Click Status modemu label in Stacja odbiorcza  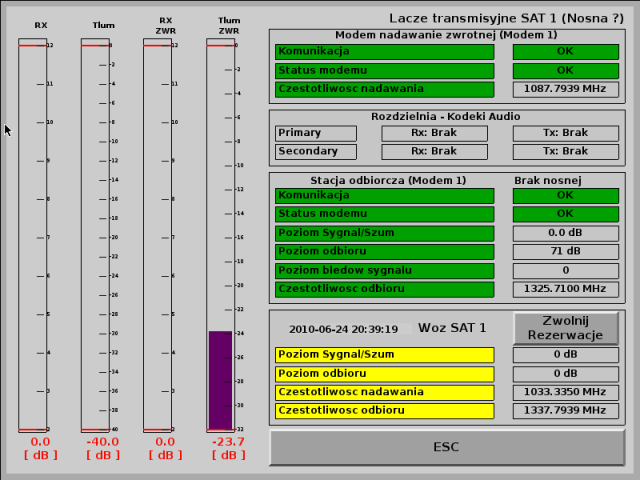tap(384, 214)
